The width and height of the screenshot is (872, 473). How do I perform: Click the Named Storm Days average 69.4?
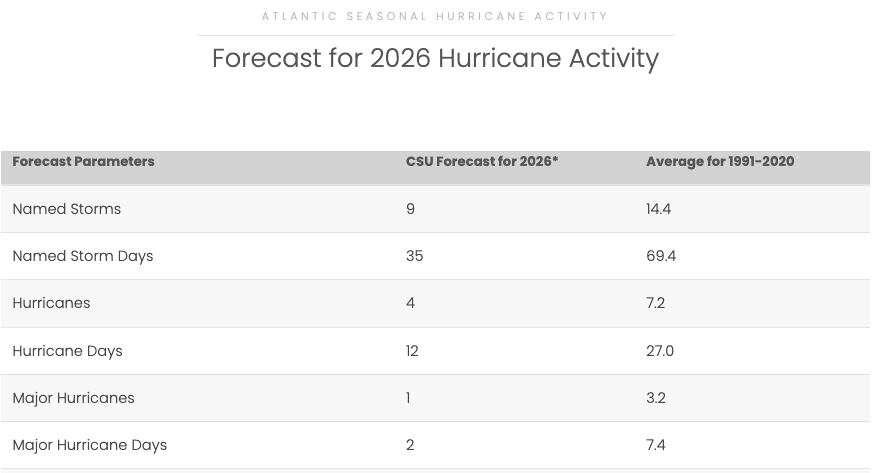tap(661, 256)
